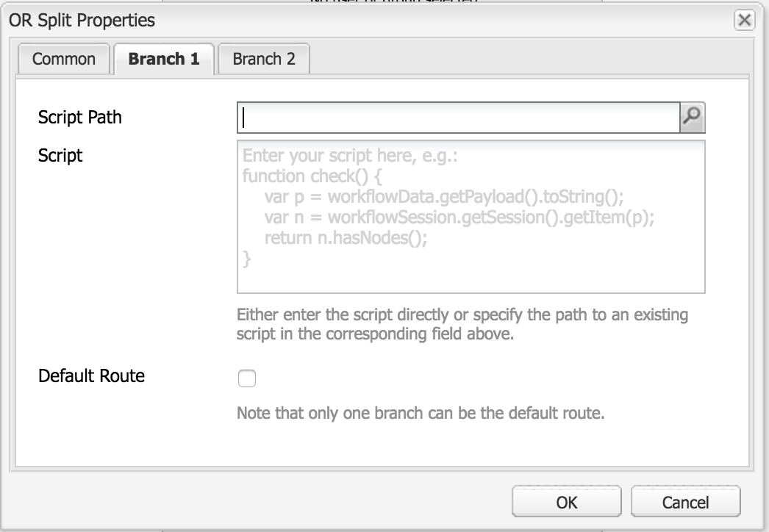Open the Script Path browse magnifier
Screen dimensions: 769x532
click(692, 117)
